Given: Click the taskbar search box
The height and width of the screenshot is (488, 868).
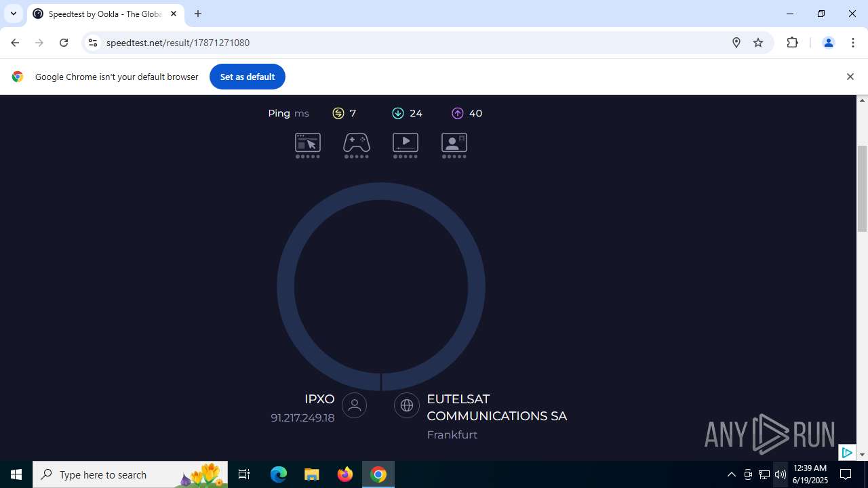Looking at the screenshot, I should pos(130,474).
